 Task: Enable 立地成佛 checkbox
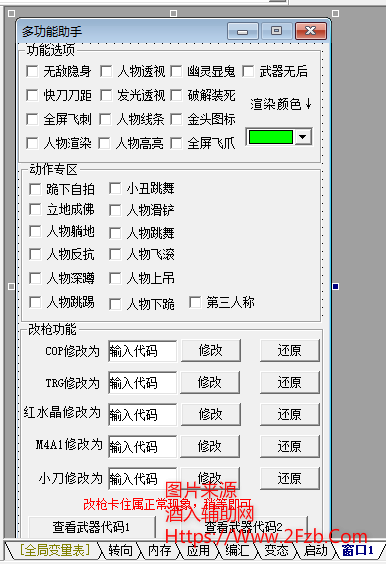35,209
